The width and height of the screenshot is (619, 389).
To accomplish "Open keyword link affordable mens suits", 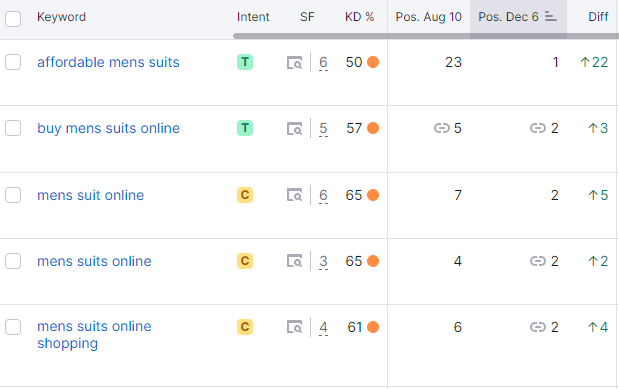I will point(108,62).
